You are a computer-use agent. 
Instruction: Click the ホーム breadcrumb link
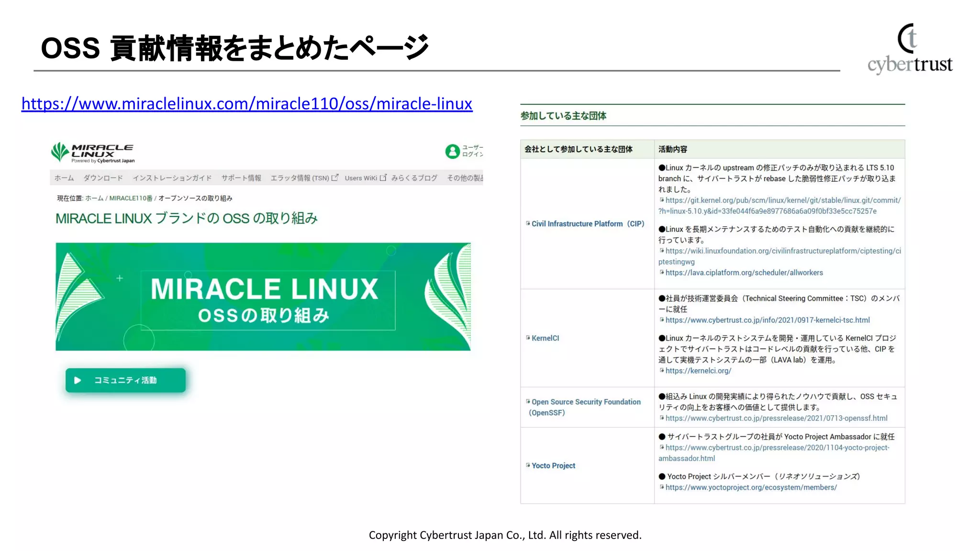[x=94, y=198]
